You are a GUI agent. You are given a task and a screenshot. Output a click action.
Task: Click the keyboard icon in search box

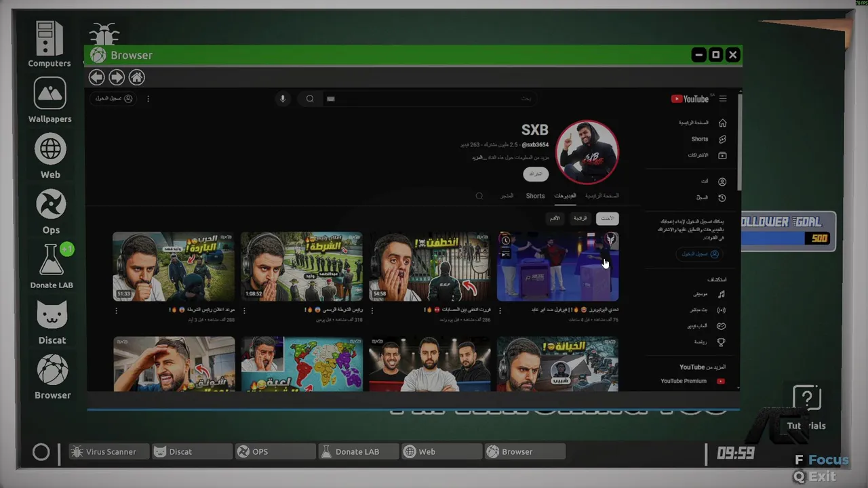pyautogui.click(x=331, y=99)
